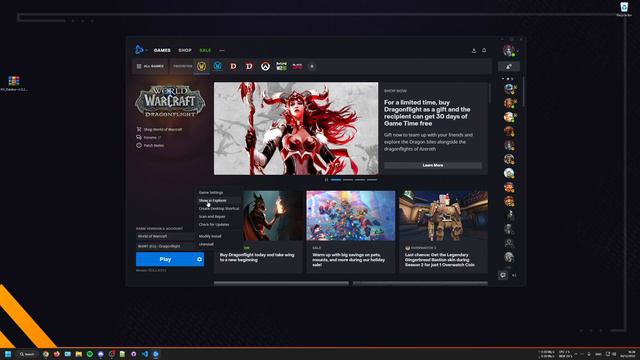Click the blue Play button
Image resolution: width=640 pixels, height=360 pixels.
pos(165,259)
